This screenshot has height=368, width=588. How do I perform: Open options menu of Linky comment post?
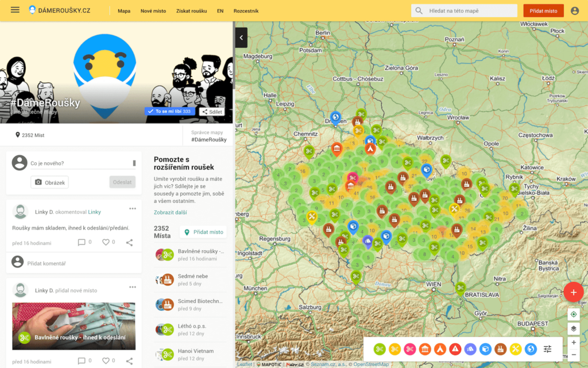click(133, 209)
